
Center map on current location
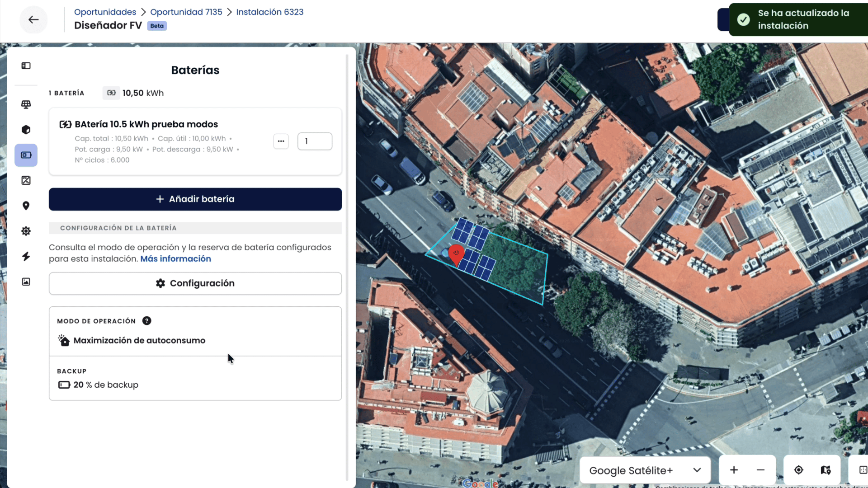tap(799, 470)
